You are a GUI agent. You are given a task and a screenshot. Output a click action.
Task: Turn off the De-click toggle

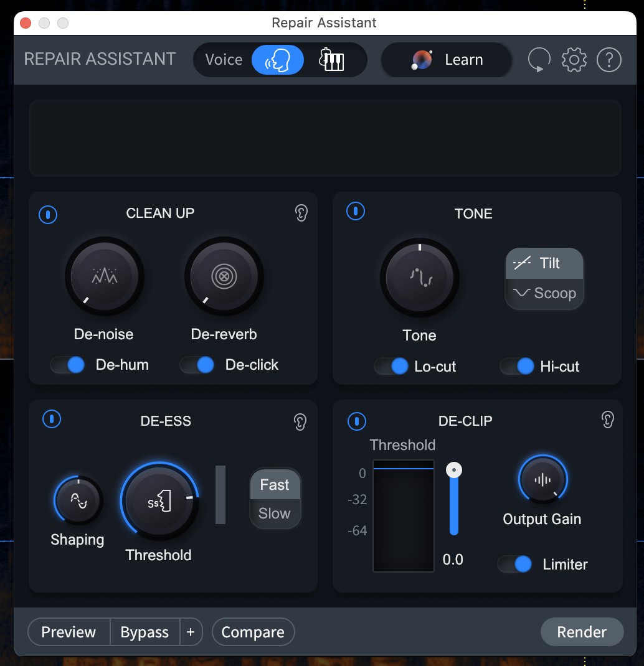click(x=197, y=365)
